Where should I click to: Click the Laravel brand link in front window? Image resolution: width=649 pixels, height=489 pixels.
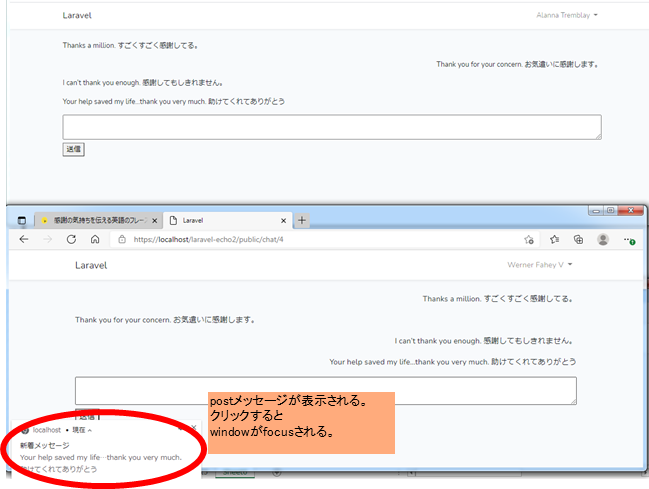pos(91,265)
